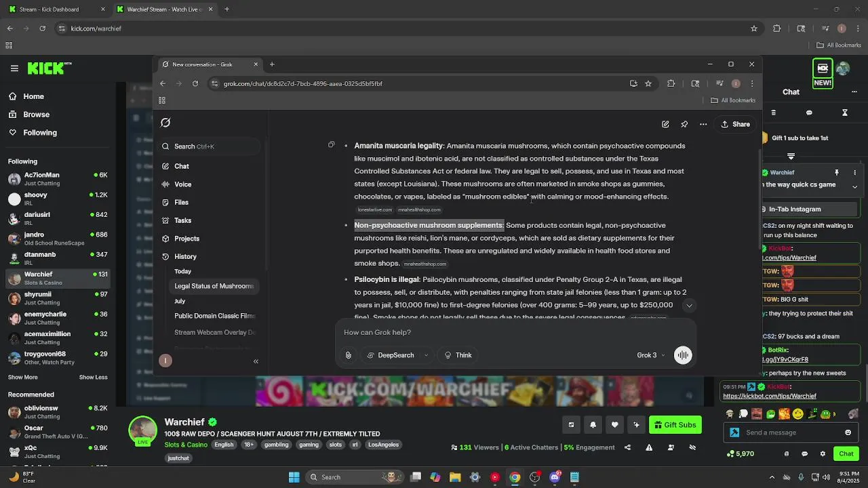
Task: Click the clip icon left of the bell
Action: pyautogui.click(x=571, y=425)
